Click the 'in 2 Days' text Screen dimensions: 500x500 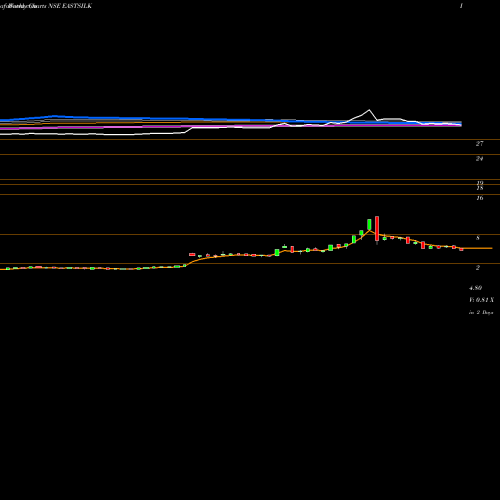point(481,313)
